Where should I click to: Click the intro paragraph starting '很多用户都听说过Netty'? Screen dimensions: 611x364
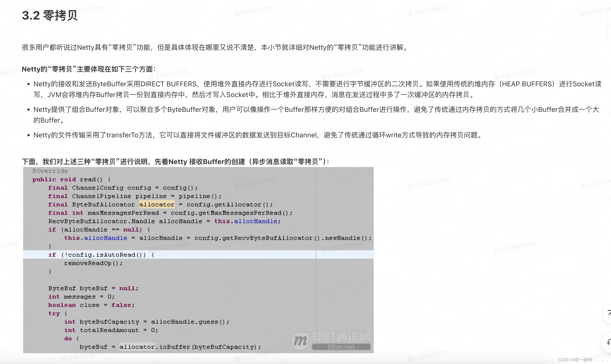click(215, 47)
